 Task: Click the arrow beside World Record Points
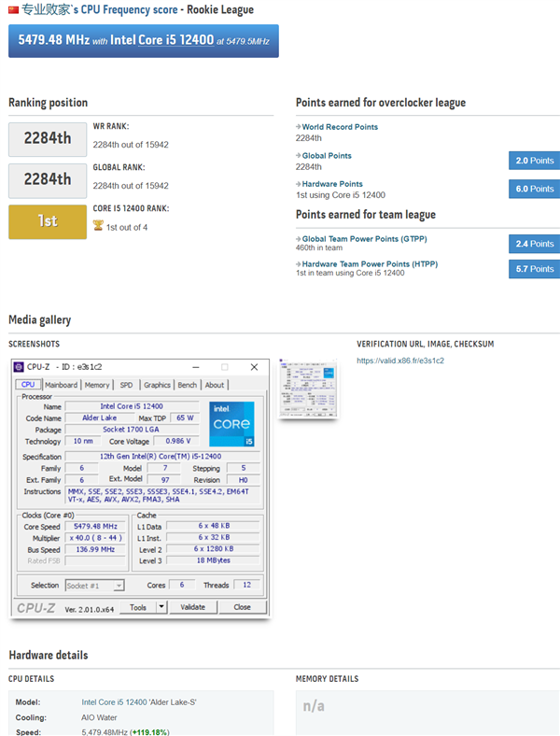pos(299,127)
